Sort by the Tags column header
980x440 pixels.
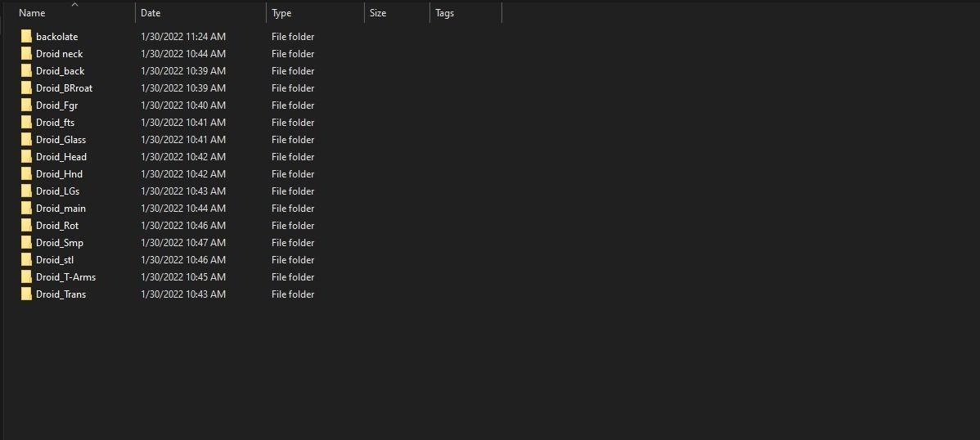coord(444,13)
